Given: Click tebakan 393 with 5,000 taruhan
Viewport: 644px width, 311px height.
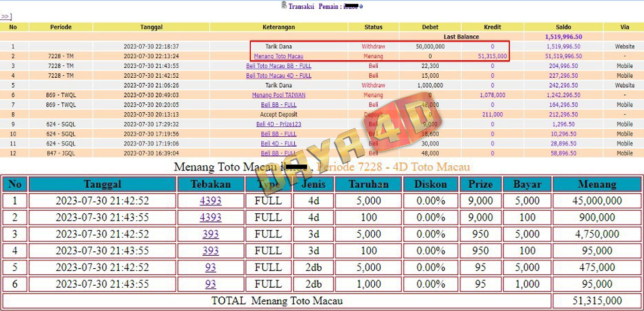Looking at the screenshot, I should (x=211, y=234).
